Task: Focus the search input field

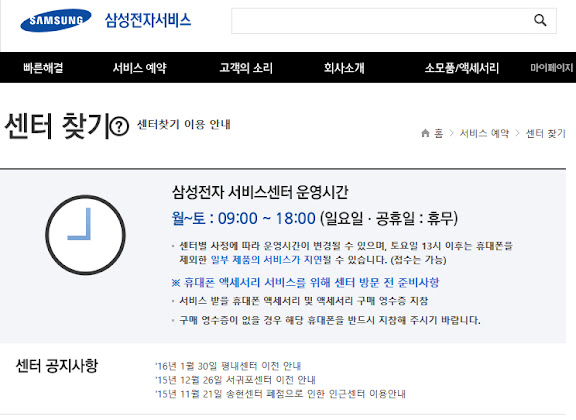Action: 394,21
